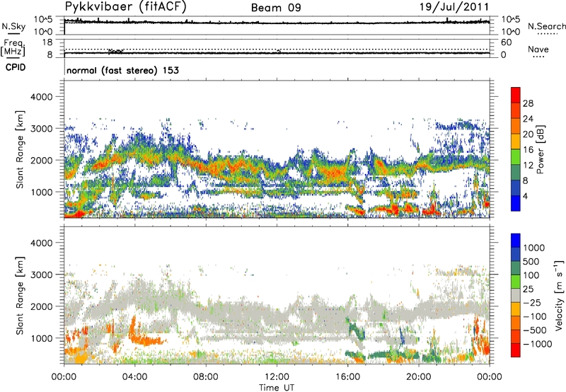
Task: Click the -1000 tick on Velocity colorbar
Action: 538,344
